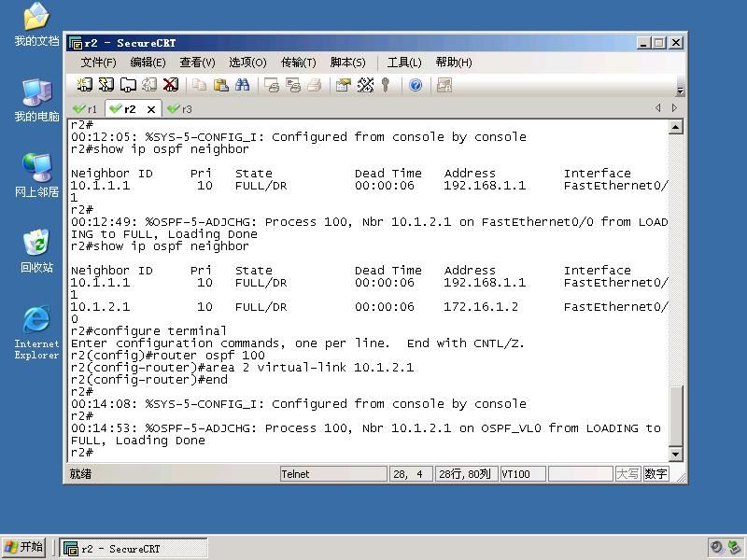
Task: Minimize the SecureCRT window
Action: point(643,43)
